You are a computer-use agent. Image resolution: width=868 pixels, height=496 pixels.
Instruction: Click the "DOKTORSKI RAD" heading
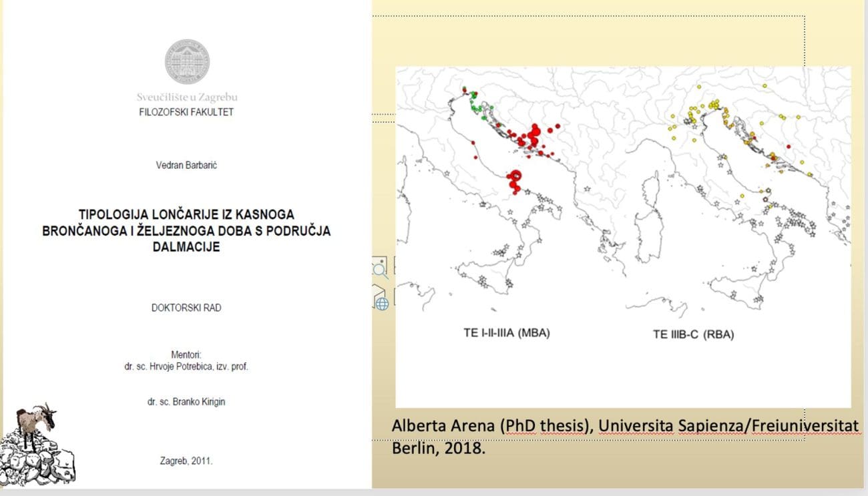coord(186,308)
